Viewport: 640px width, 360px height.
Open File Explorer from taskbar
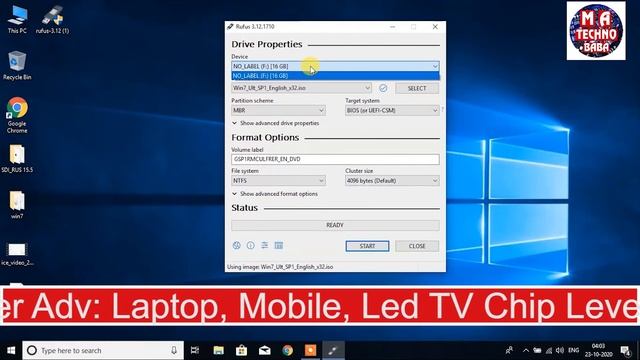coord(218,350)
